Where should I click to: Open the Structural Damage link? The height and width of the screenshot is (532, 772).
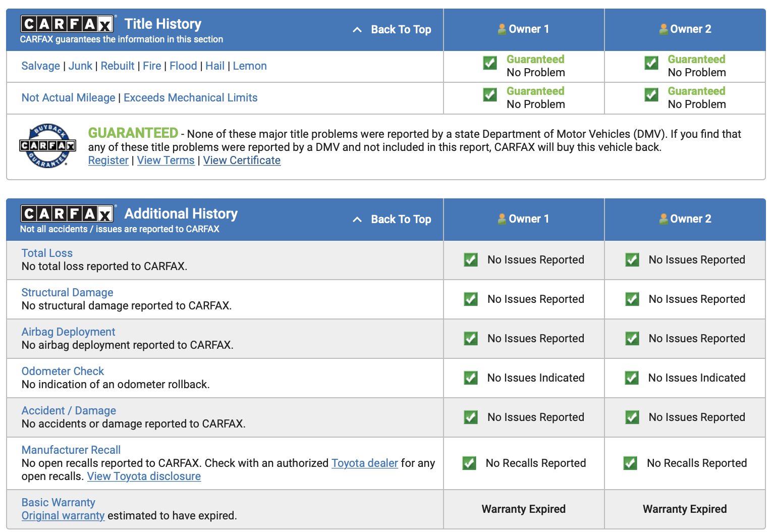[67, 293]
